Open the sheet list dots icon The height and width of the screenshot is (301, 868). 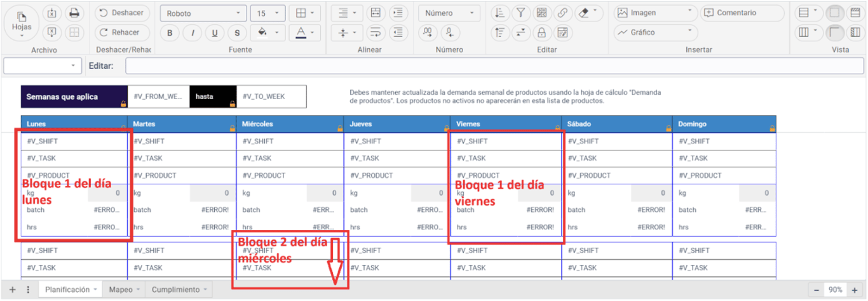pyautogui.click(x=28, y=290)
